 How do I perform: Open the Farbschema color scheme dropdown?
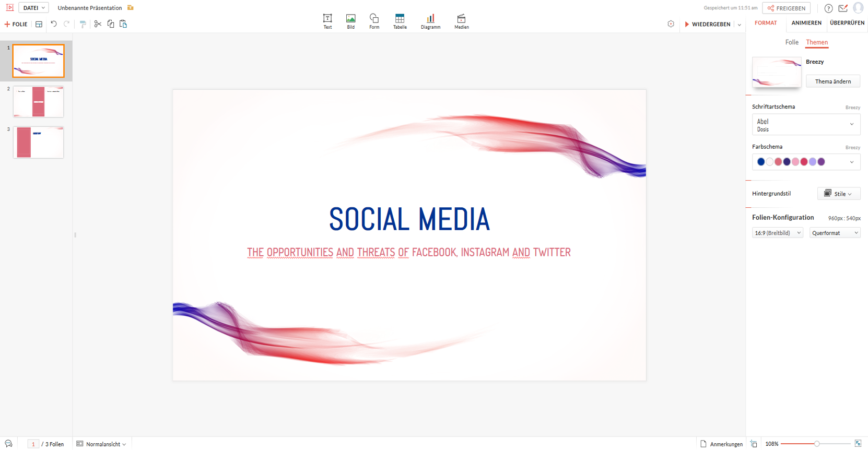(x=806, y=162)
